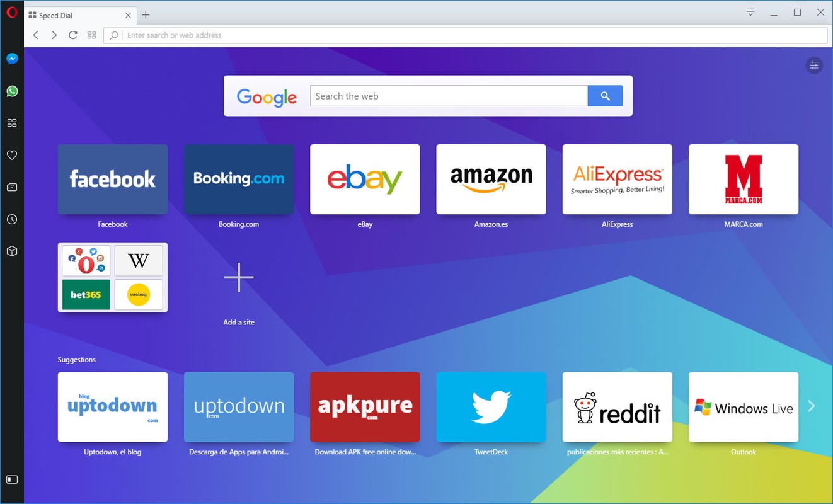833x504 pixels.
Task: Open WhatsApp from the sidebar
Action: pyautogui.click(x=12, y=91)
